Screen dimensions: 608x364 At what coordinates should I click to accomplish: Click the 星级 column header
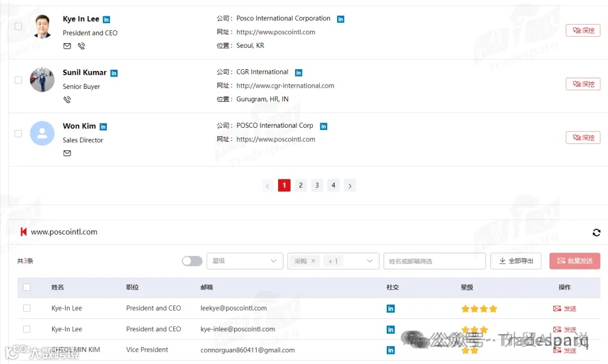(x=467, y=287)
